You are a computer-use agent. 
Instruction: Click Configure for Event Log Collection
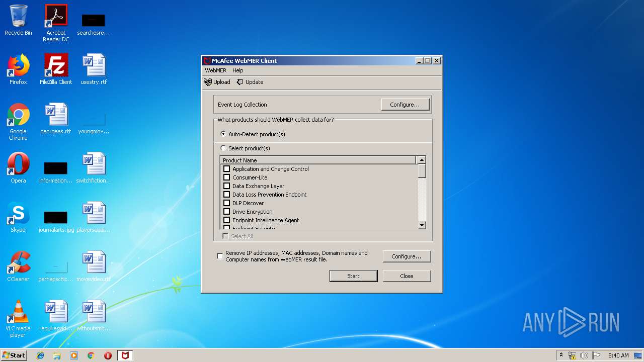pyautogui.click(x=405, y=105)
